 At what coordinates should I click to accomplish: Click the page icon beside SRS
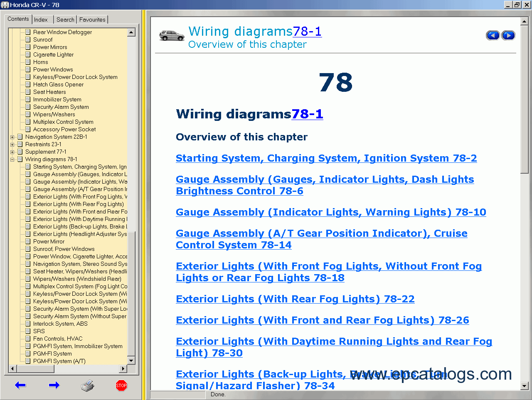tap(28, 331)
